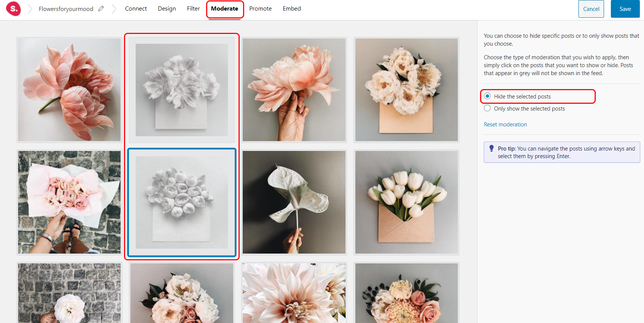
Task: Switch to the Embed tab
Action: pos(292,9)
